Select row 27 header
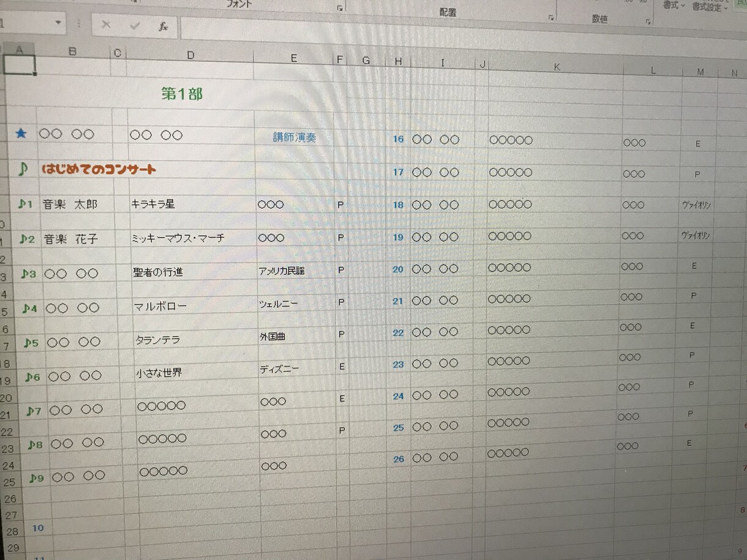747x560 pixels. point(11,515)
